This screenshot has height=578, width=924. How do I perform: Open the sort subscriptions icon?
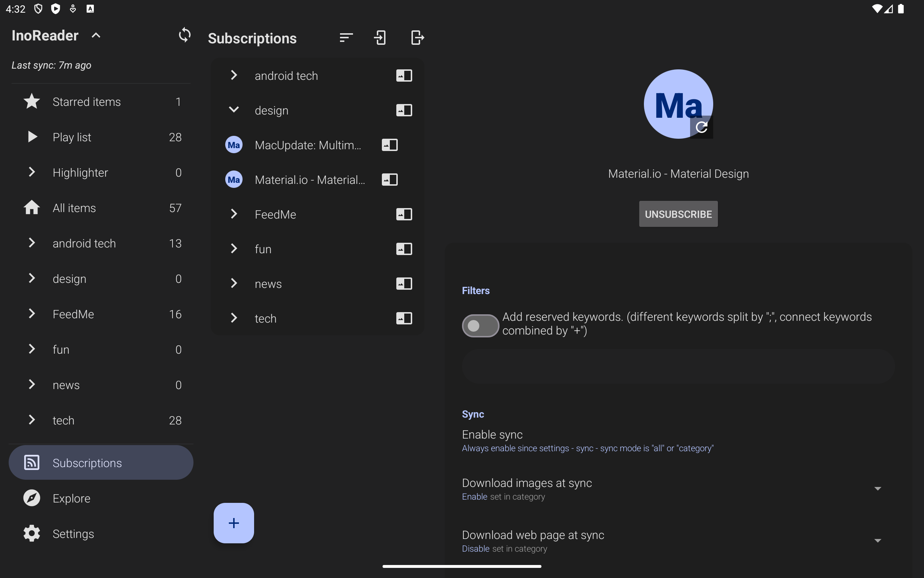coord(346,38)
